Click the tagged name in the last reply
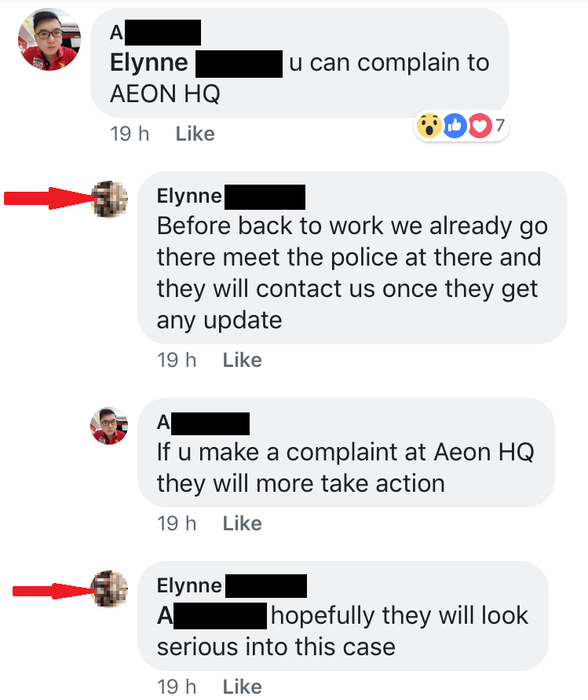This screenshot has width=588, height=700. 212,616
